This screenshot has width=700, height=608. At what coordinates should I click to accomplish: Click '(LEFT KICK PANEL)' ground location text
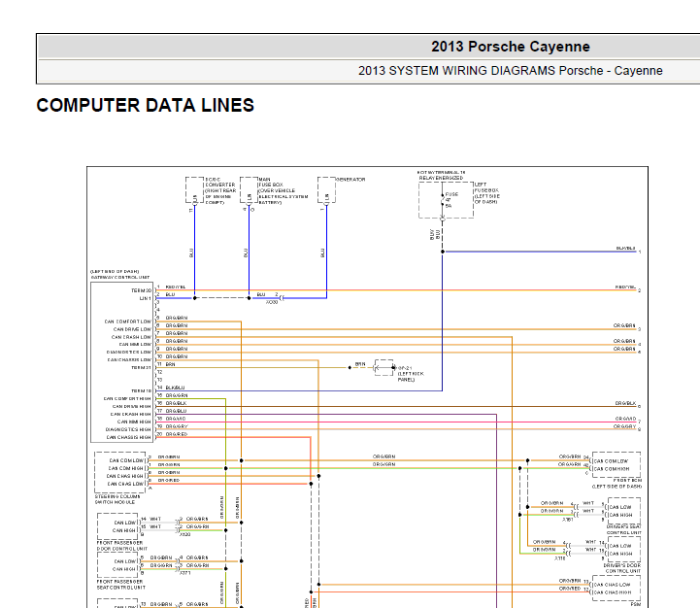411,377
